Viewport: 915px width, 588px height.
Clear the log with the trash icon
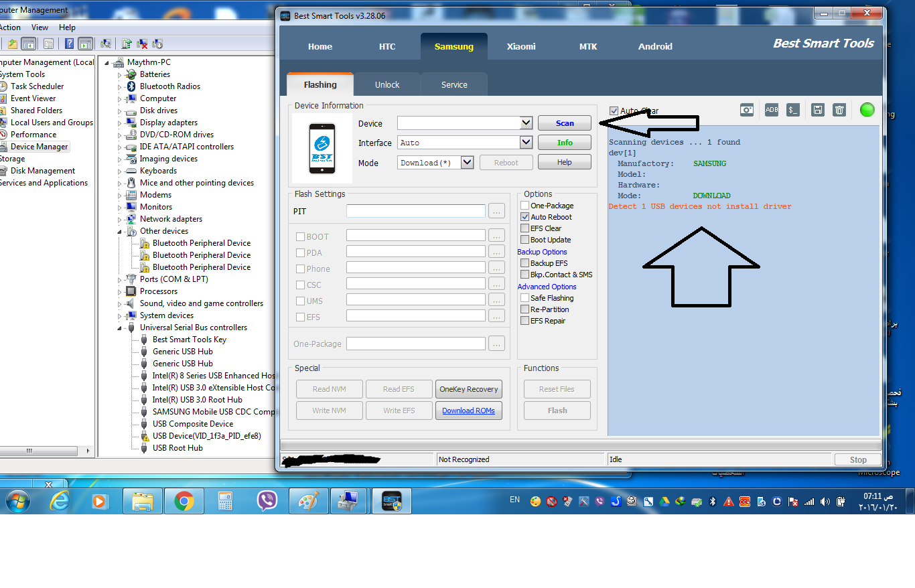pos(839,110)
